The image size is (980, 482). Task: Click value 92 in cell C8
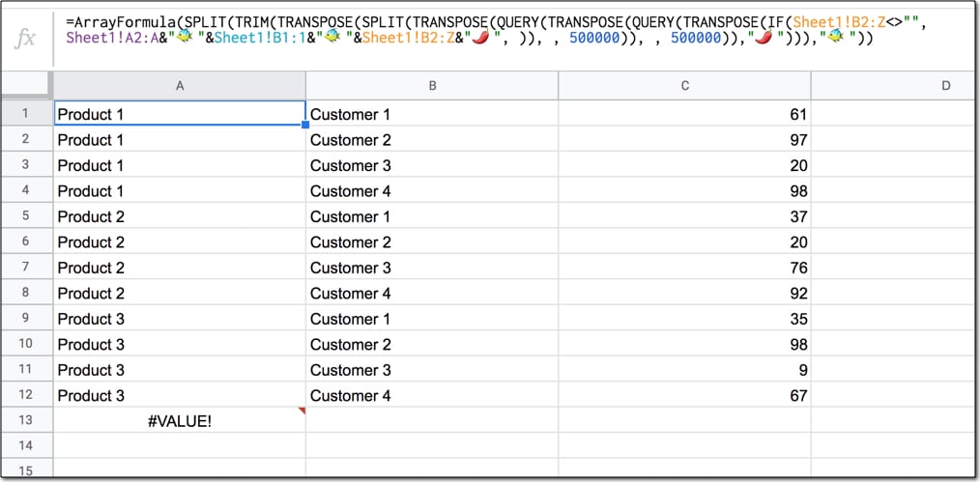tap(798, 294)
